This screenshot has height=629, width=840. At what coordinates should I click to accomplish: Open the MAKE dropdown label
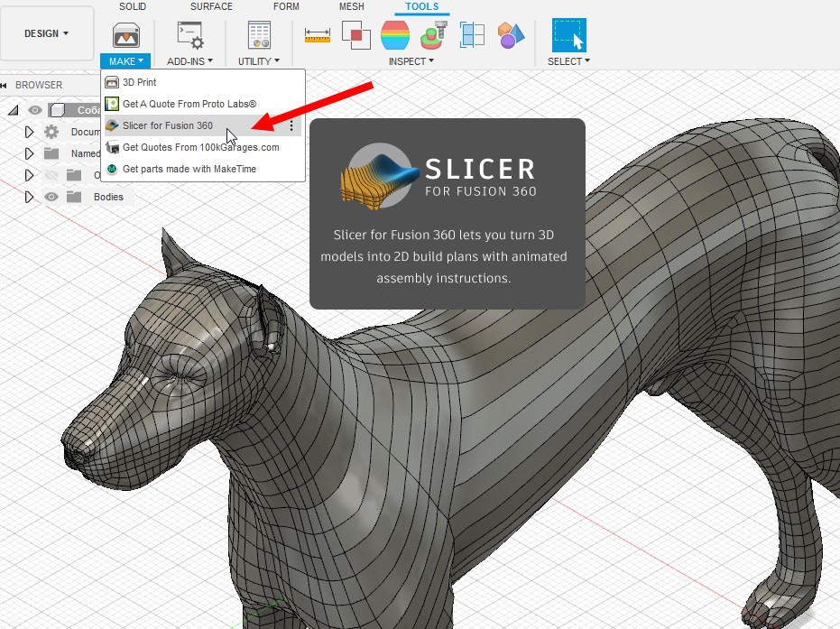pos(126,61)
